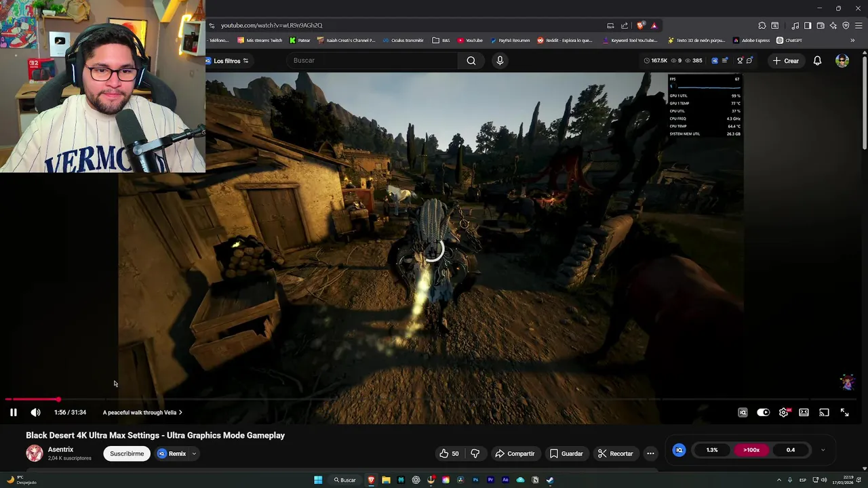Run search with magnifier button

471,60
